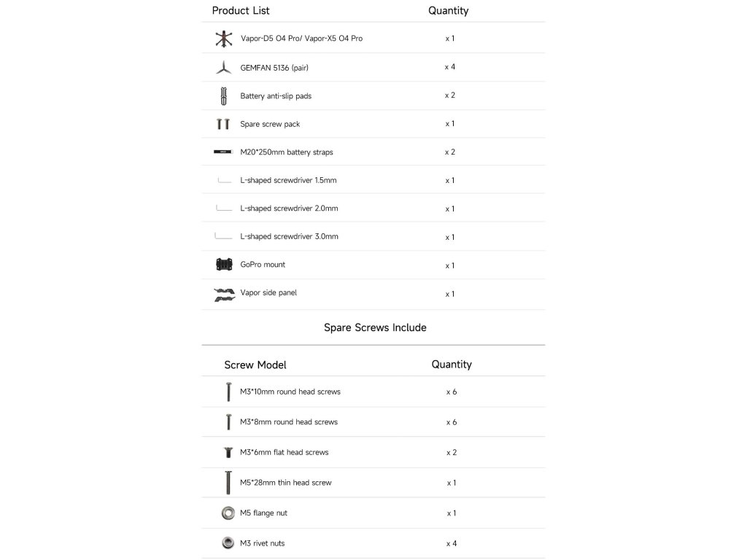Click the L-shaped screwdriver 1.5mm text
The width and height of the screenshot is (747, 560).
click(x=288, y=180)
